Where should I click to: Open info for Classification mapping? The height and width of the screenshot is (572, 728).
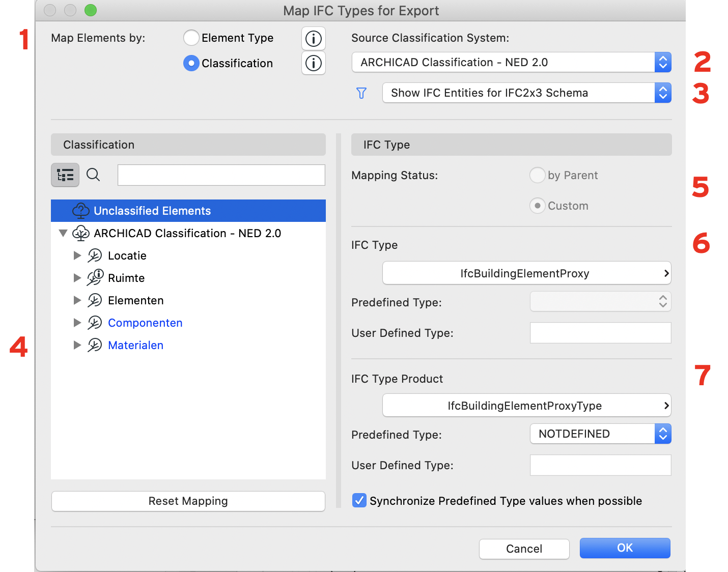point(314,63)
